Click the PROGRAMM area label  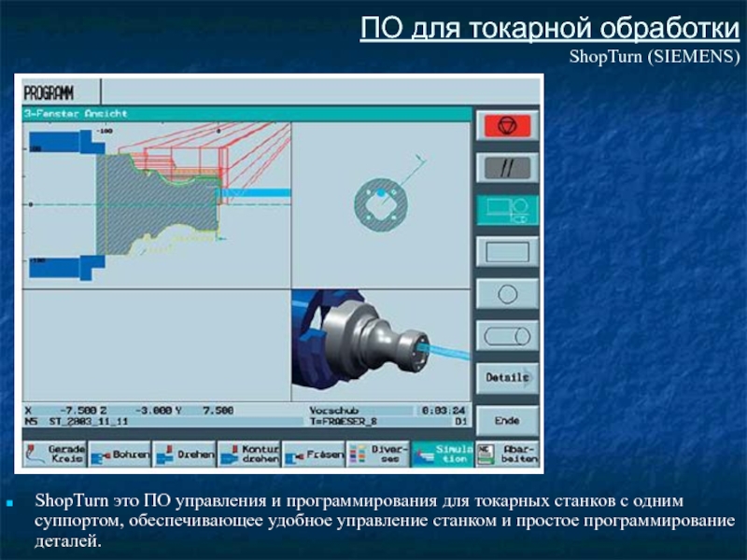[49, 92]
